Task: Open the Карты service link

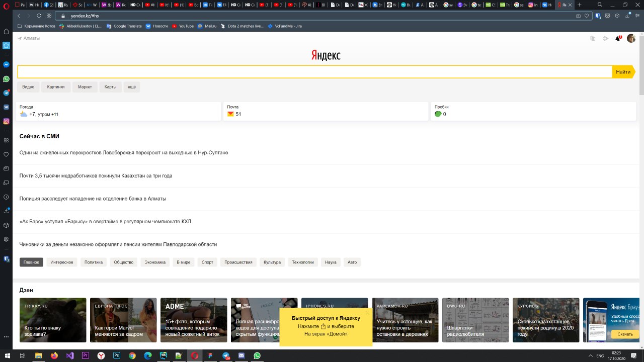Action: 111,87
